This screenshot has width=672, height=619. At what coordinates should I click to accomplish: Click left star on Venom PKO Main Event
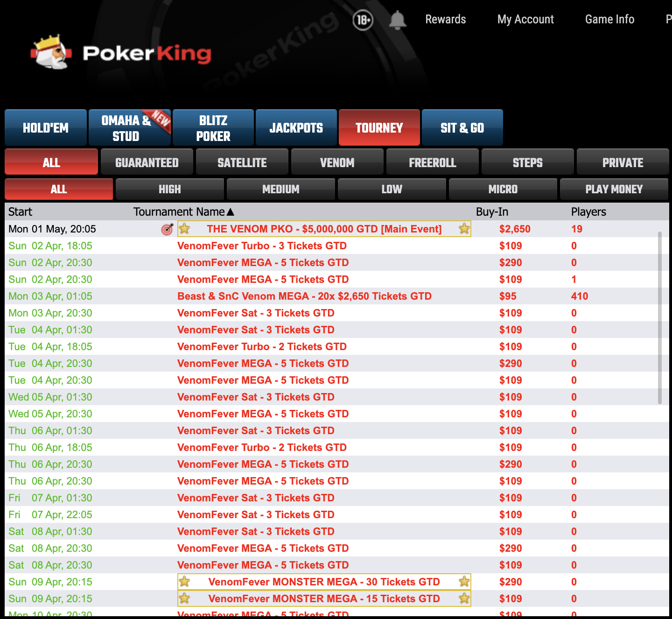click(185, 229)
